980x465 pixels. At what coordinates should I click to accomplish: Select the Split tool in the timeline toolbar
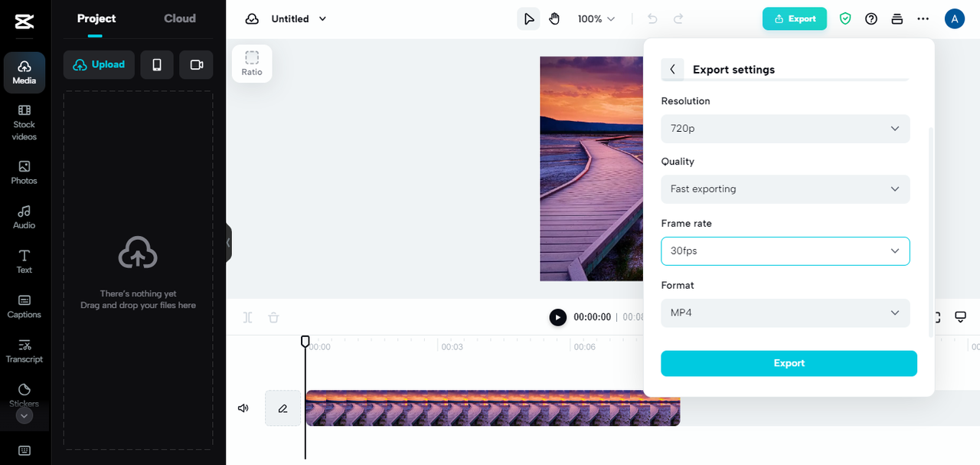(x=247, y=317)
